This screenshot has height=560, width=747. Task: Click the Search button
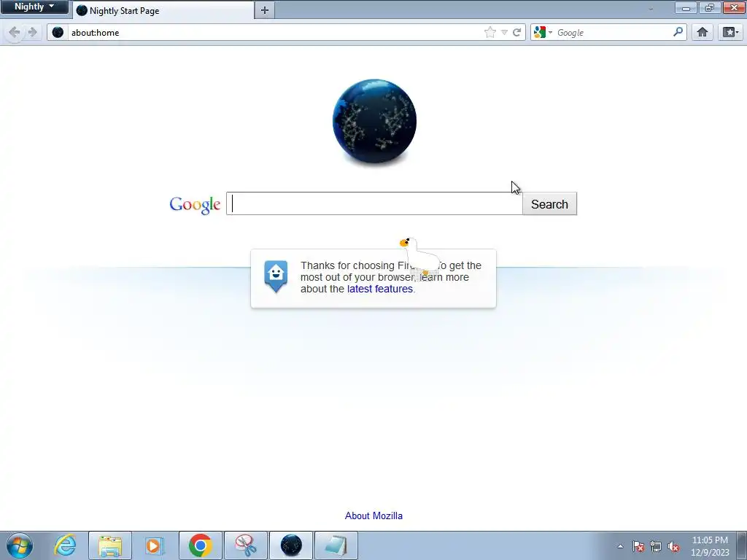click(550, 204)
